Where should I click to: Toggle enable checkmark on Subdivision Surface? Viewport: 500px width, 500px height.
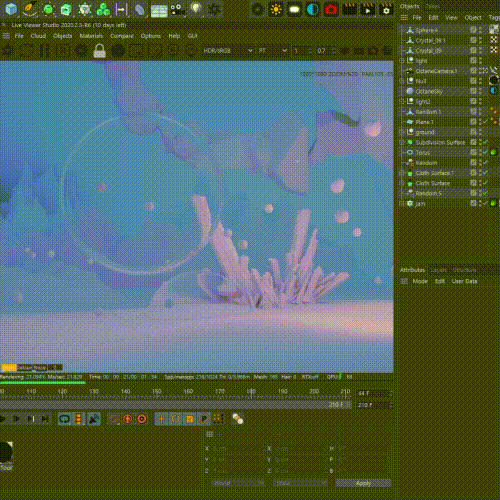(486, 142)
